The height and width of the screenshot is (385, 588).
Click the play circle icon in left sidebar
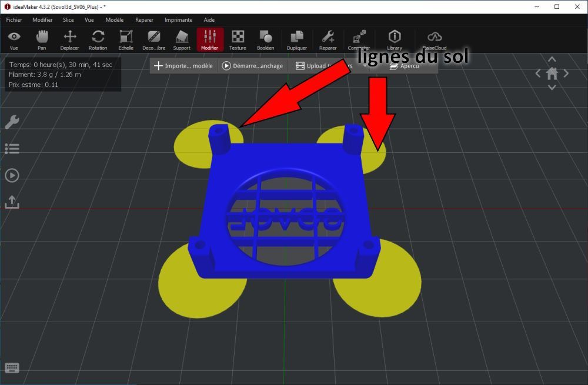pyautogui.click(x=12, y=175)
